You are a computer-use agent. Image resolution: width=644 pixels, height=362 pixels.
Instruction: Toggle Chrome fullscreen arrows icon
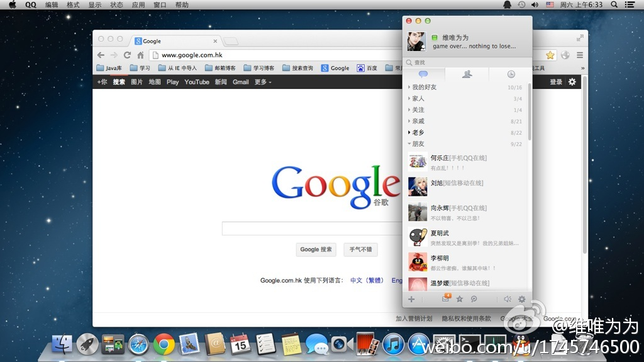click(x=580, y=38)
